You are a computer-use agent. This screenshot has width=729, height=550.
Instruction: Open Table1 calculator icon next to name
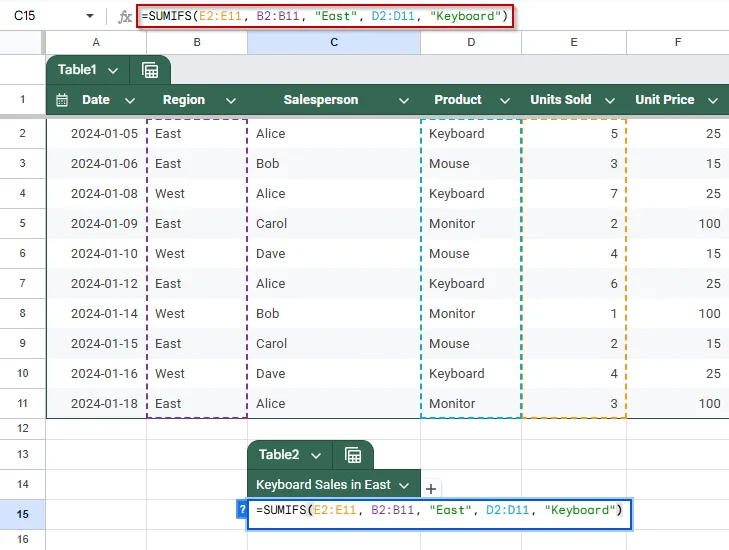tap(150, 71)
